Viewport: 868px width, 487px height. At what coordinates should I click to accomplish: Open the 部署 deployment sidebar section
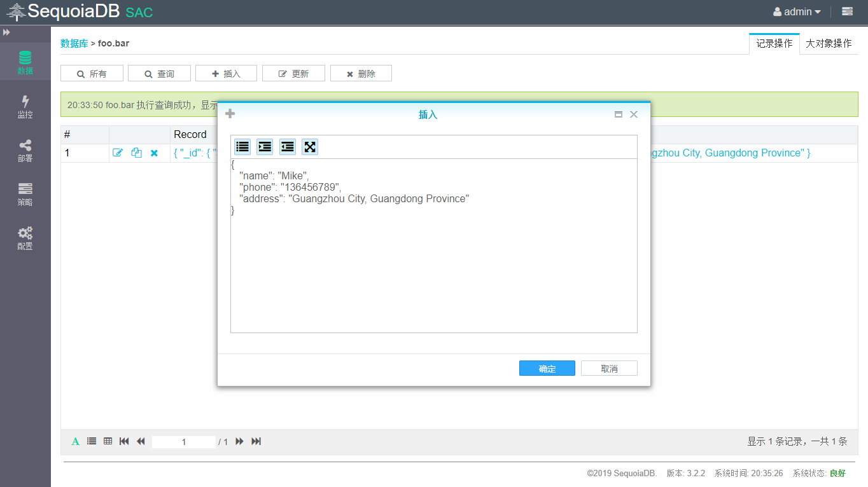[25, 151]
